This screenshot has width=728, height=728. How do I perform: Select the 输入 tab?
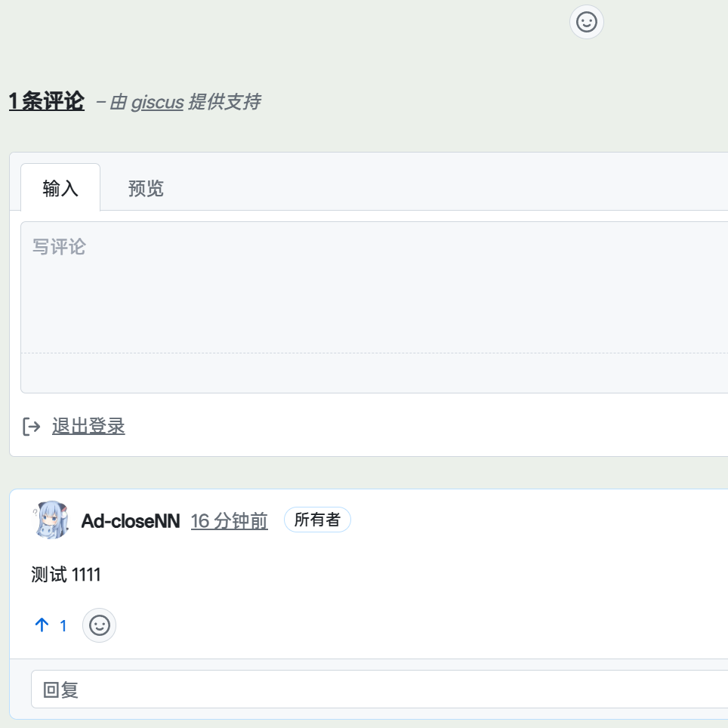pyautogui.click(x=60, y=189)
